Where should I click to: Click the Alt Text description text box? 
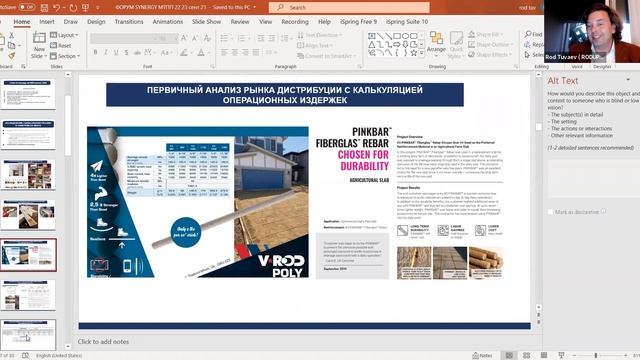593,179
